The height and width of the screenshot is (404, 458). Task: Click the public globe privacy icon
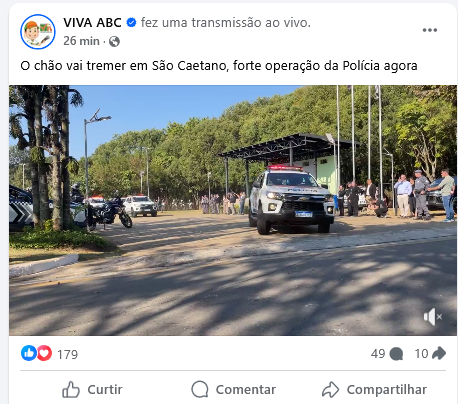(x=114, y=41)
